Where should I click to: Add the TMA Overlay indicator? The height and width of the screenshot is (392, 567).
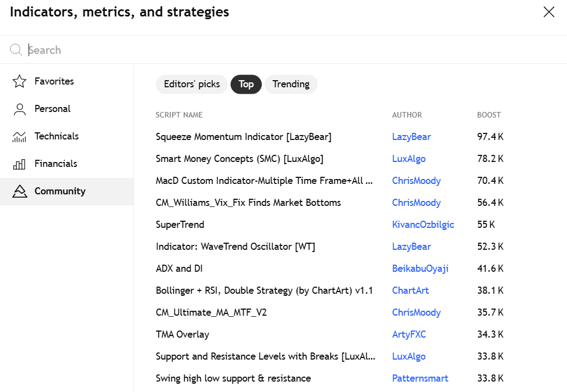182,334
